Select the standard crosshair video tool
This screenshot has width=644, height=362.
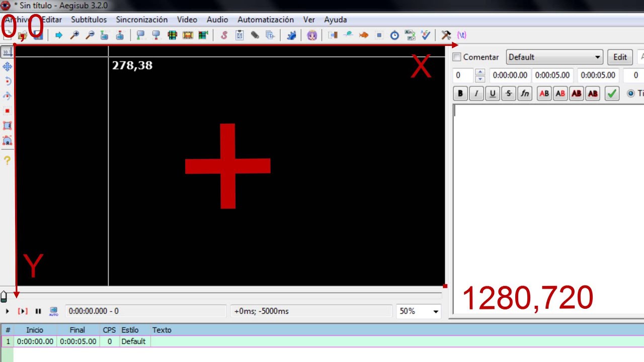point(7,52)
